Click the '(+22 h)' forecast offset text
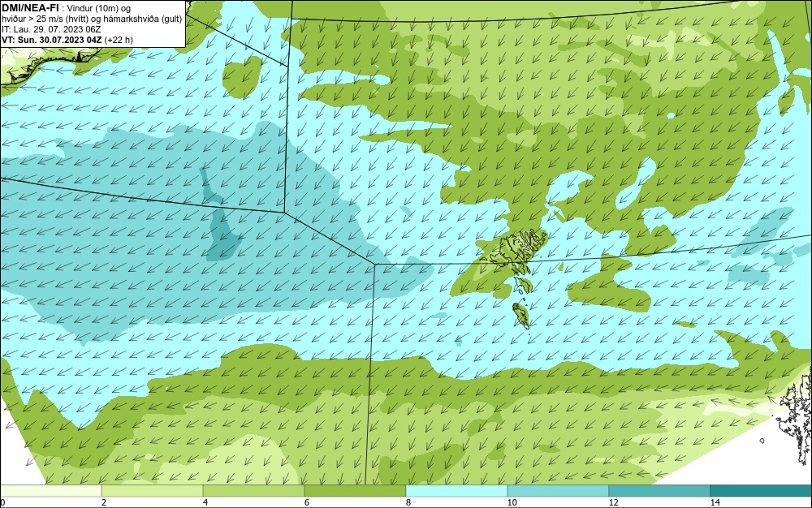812x508 pixels. [119, 40]
